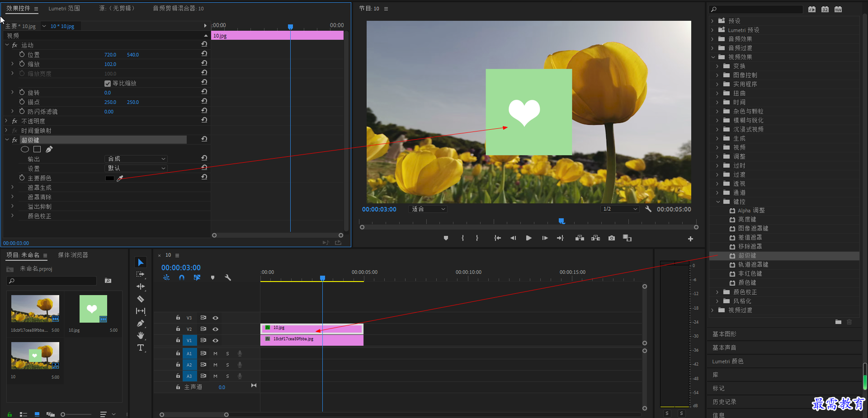Click new custom bin in effects panel
This screenshot has width=868, height=418.
[x=838, y=322]
